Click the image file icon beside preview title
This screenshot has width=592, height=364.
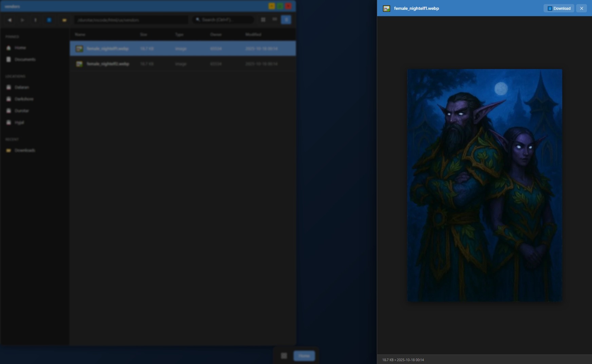pos(386,8)
